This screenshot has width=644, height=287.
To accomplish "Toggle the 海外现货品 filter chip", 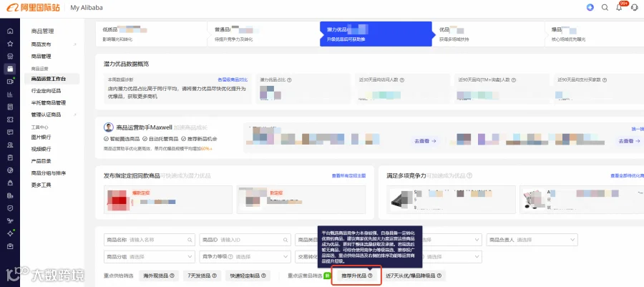I will tap(159, 276).
